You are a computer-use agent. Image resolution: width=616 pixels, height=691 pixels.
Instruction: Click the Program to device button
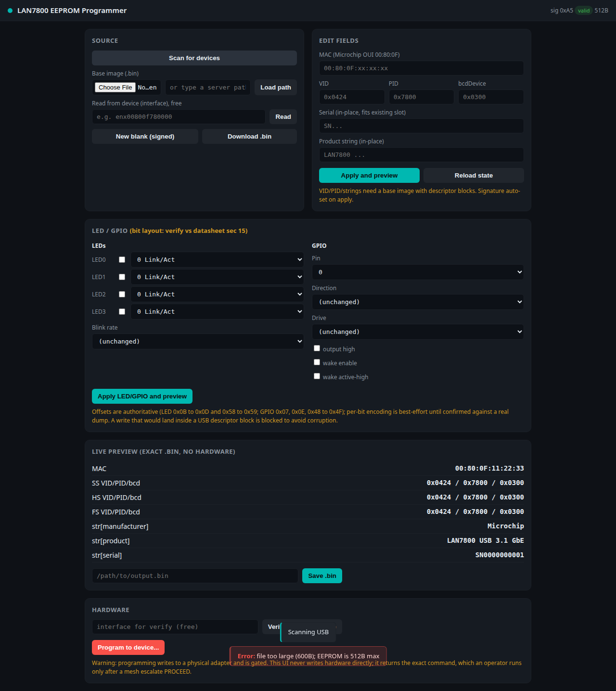tap(128, 648)
